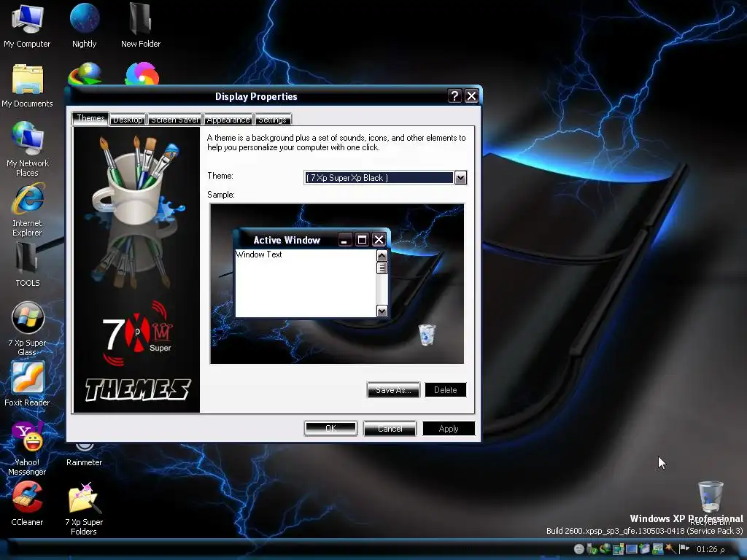
Task: Click the grey smiley face tray icon
Action: [x=578, y=549]
